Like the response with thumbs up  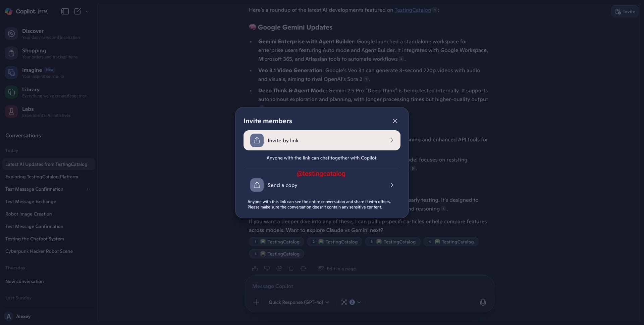tap(255, 269)
